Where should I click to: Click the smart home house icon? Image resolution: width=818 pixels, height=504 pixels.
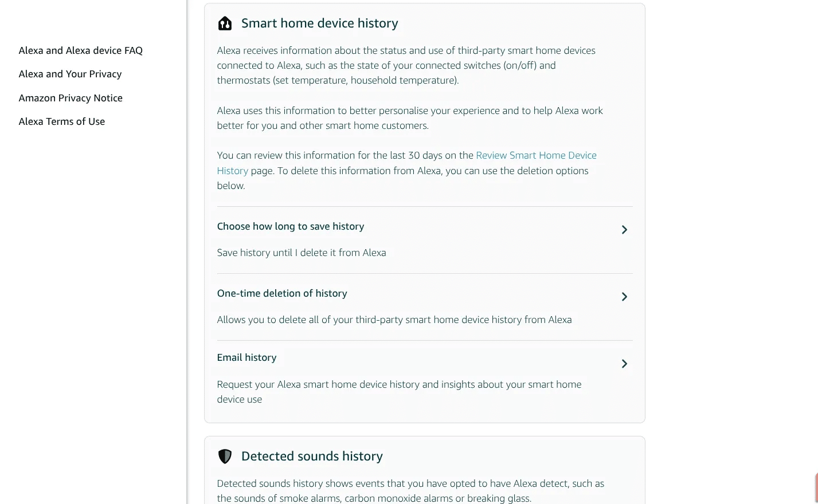point(225,23)
